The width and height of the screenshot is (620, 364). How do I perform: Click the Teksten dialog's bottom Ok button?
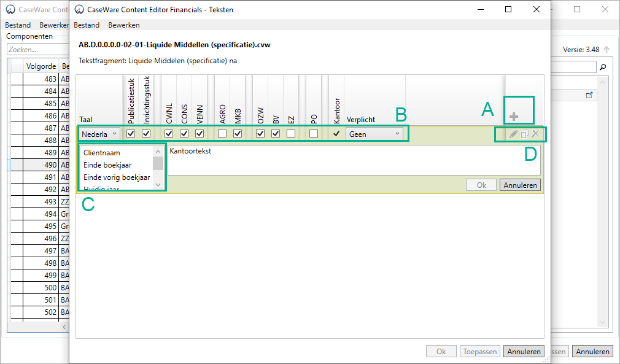coord(441,351)
